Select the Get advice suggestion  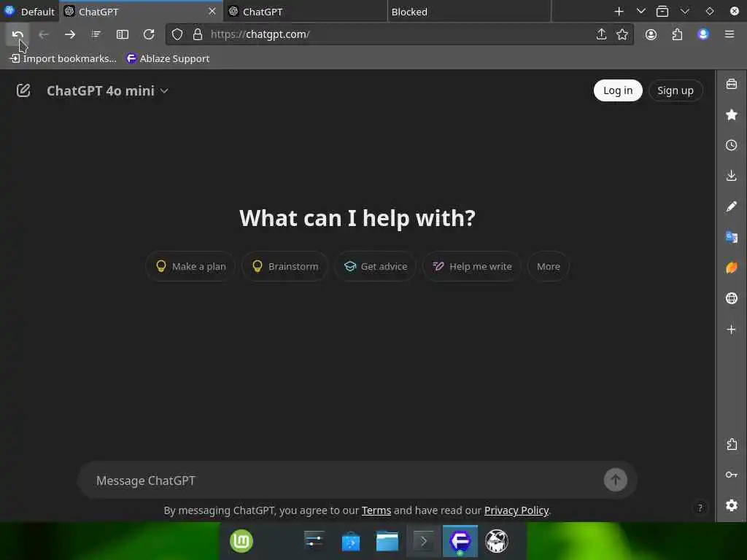pos(376,266)
